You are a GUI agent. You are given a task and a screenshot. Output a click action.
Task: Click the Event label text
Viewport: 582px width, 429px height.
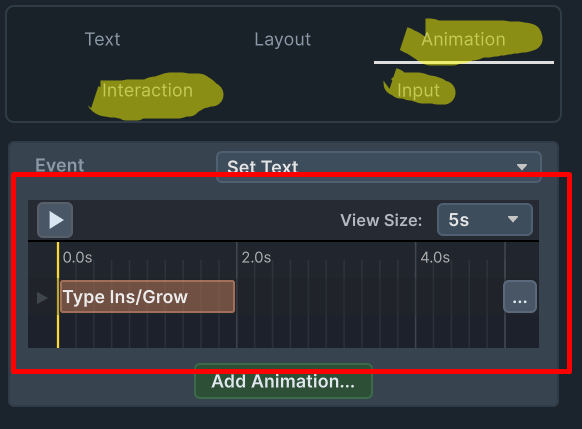click(x=59, y=165)
